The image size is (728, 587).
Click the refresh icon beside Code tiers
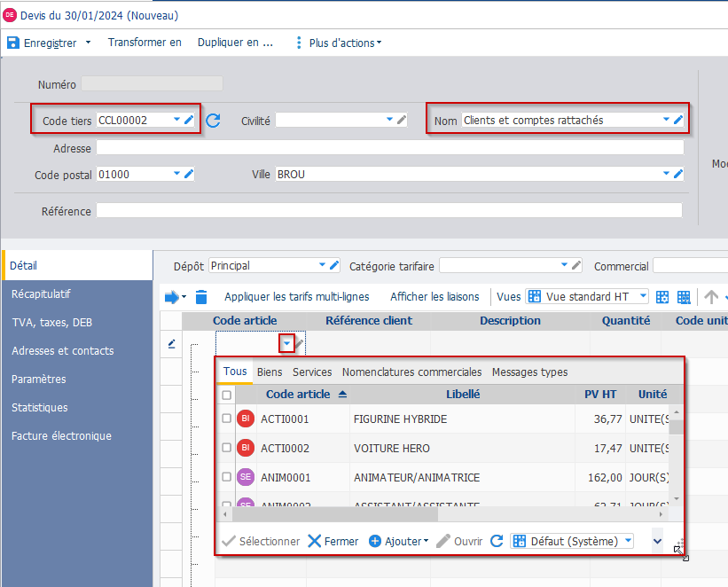(x=213, y=121)
